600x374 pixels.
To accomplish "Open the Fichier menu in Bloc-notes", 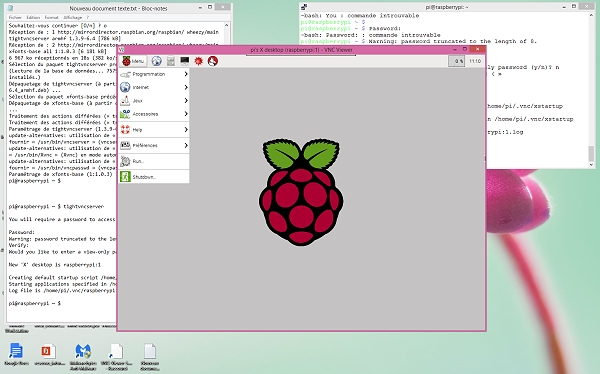I will [x=15, y=17].
